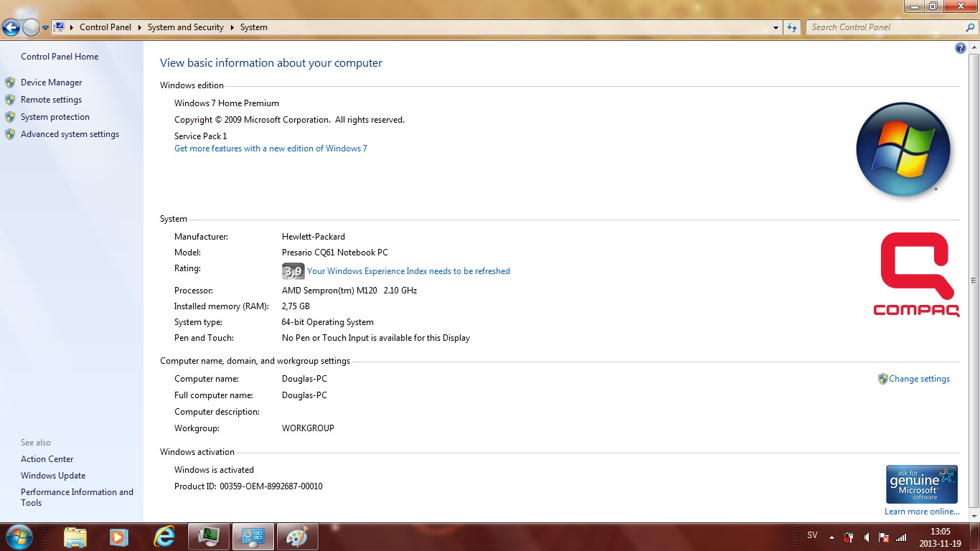This screenshot has height=551, width=980.
Task: Click the shield icon beside Remote settings
Action: (x=10, y=100)
